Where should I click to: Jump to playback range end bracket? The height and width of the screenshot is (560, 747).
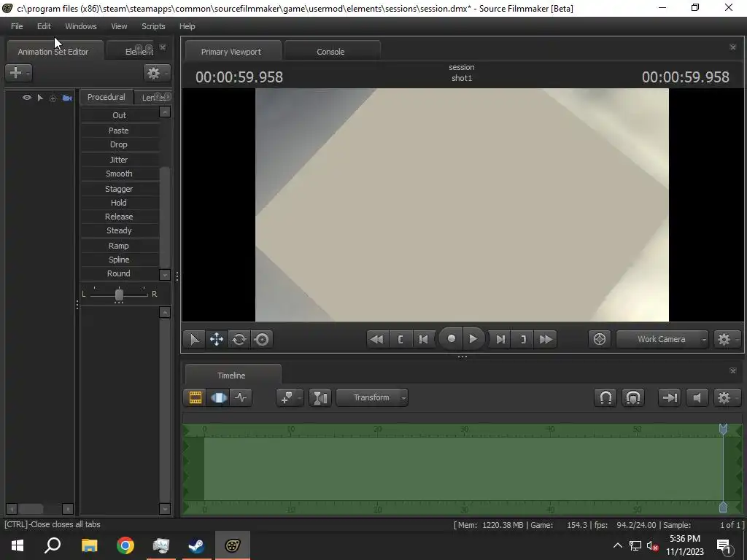523,340
